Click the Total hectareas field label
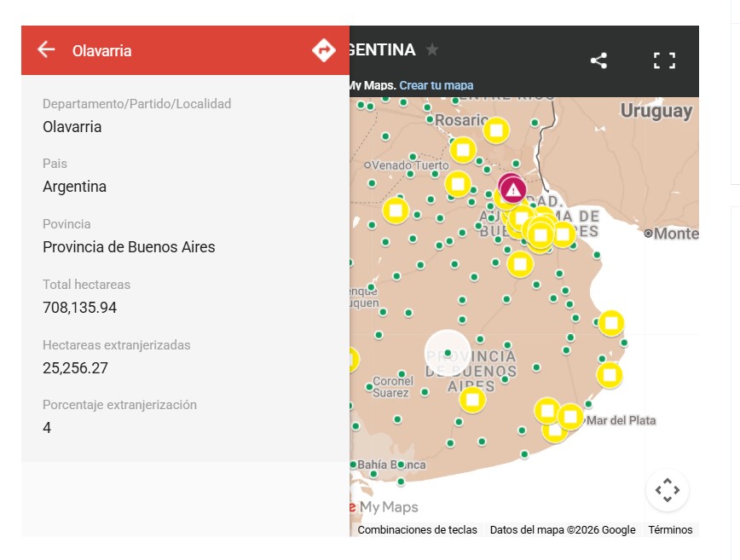The image size is (740, 560). pos(86,285)
